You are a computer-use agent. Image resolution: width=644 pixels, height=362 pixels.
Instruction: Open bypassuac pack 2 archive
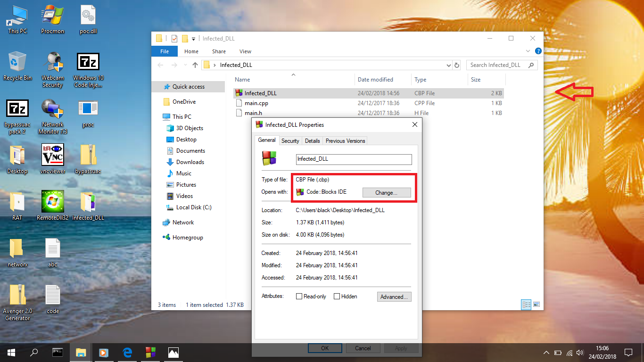(17, 116)
